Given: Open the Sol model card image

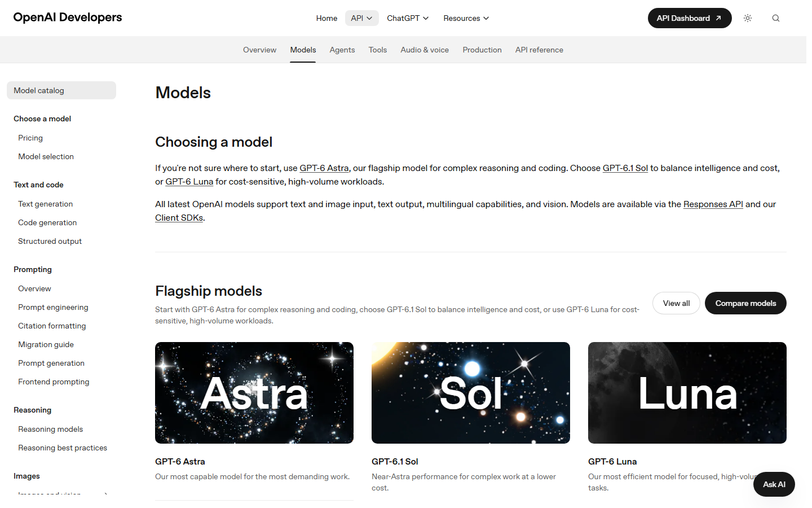Looking at the screenshot, I should tap(471, 393).
